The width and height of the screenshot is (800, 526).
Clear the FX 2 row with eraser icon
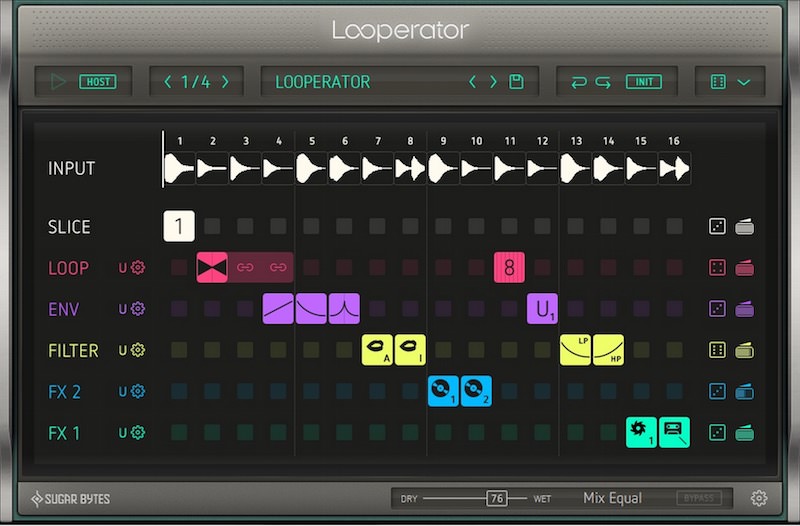pos(745,391)
